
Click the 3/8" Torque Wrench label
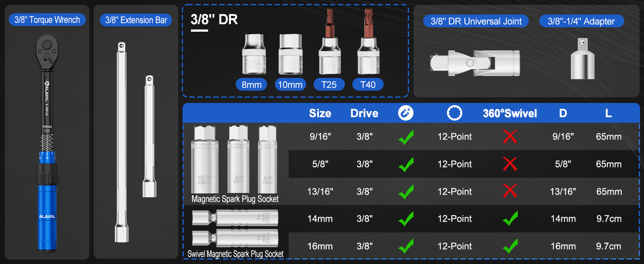(47, 19)
